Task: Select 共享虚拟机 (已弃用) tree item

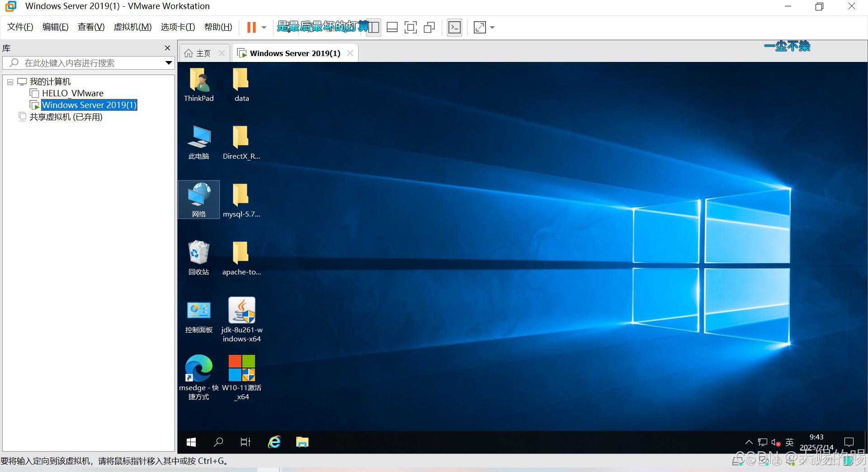Action: pyautogui.click(x=66, y=117)
